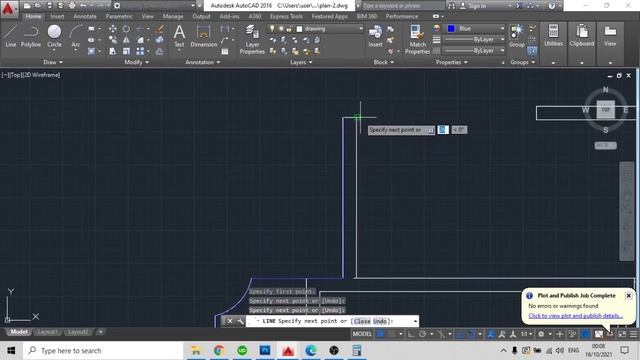Select the Circle tool

pyautogui.click(x=54, y=36)
